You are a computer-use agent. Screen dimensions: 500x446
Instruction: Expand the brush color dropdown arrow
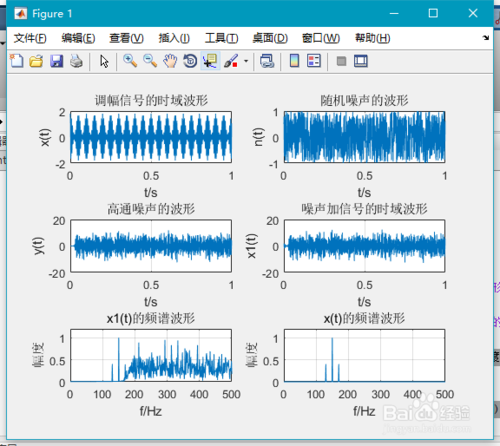click(246, 61)
